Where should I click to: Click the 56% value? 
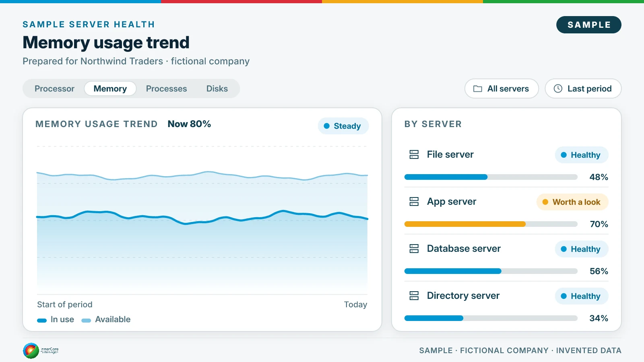(599, 271)
